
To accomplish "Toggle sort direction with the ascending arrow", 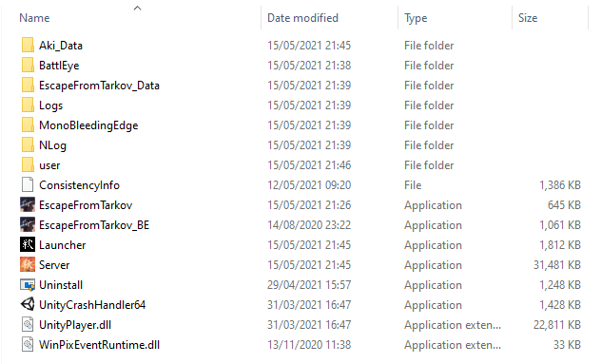I will pyautogui.click(x=138, y=8).
